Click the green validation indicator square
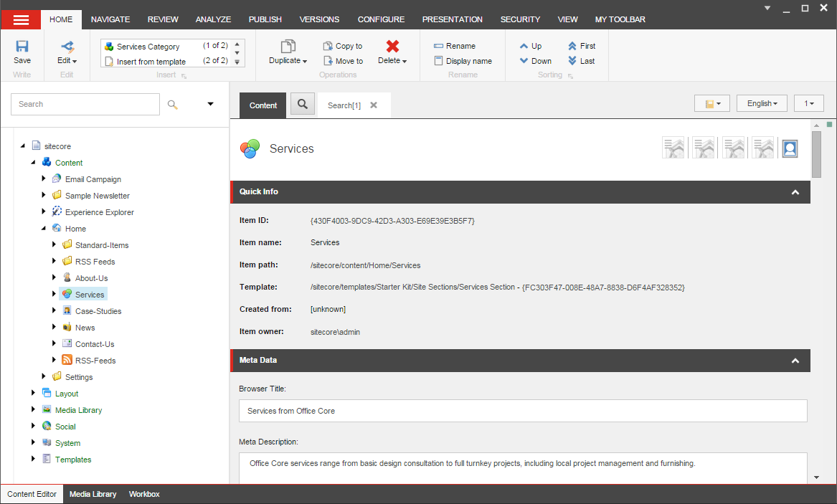This screenshot has width=837, height=504. [829, 124]
